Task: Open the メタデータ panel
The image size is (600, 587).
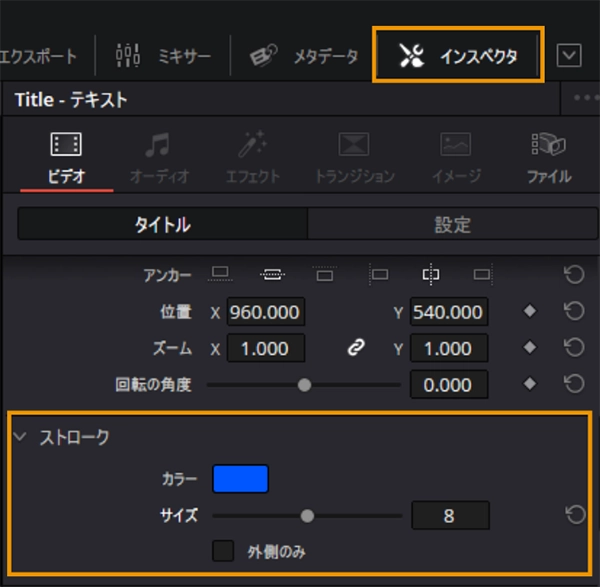Action: pos(303,56)
